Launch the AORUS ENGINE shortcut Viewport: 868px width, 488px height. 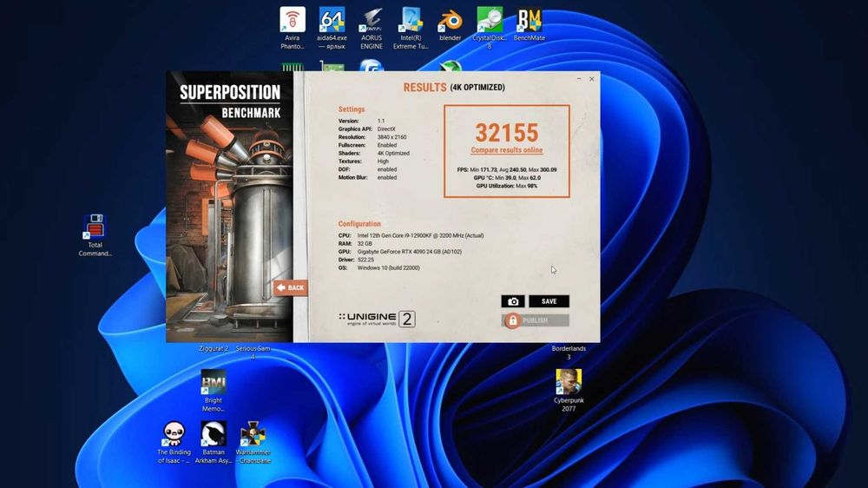(x=372, y=28)
